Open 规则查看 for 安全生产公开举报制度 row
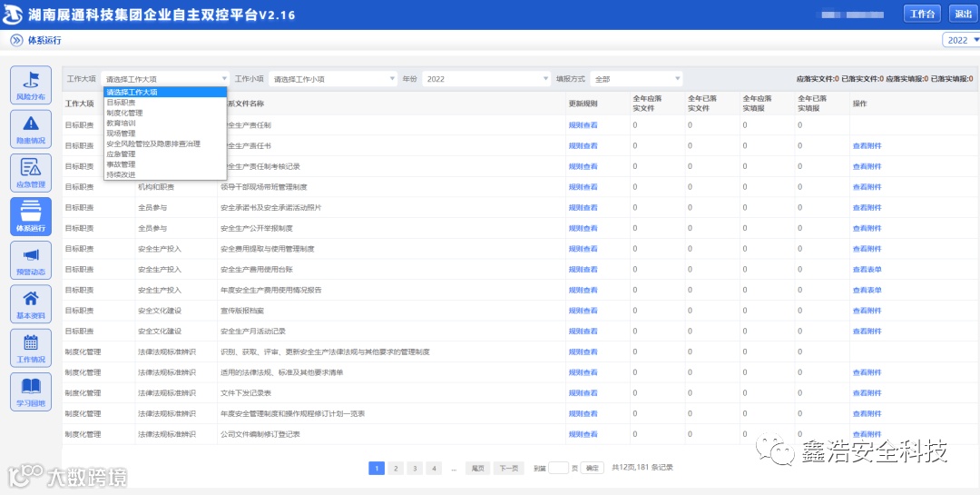The height and width of the screenshot is (495, 980). [583, 228]
